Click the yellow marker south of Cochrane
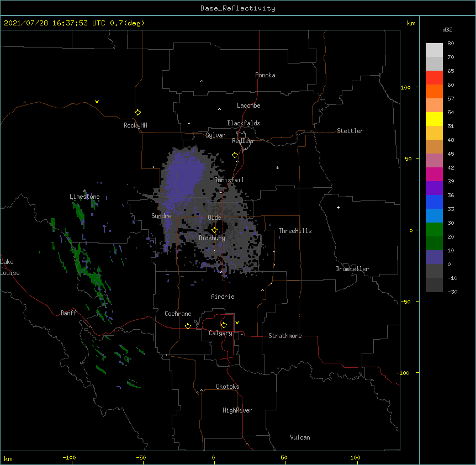The height and width of the screenshot is (465, 476). coord(188,326)
